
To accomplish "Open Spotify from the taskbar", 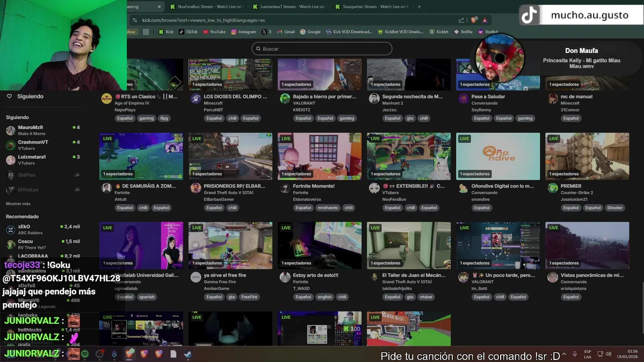I will pos(85,354).
